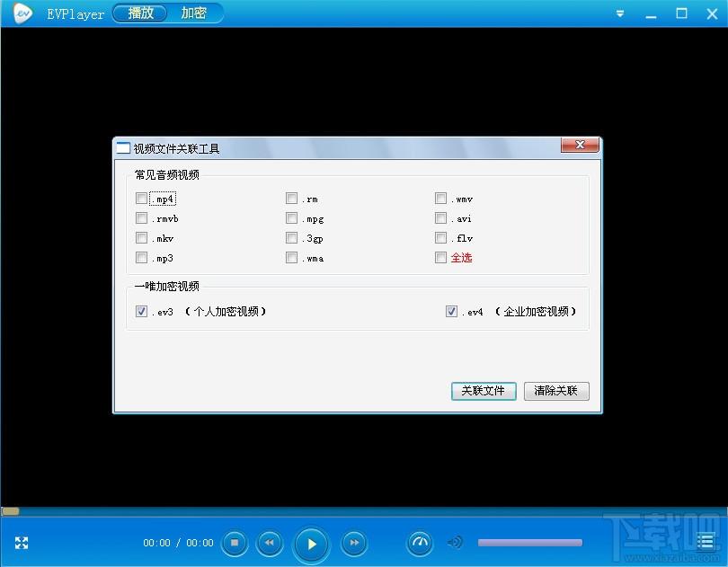Click the play button
This screenshot has width=728, height=567.
point(311,544)
